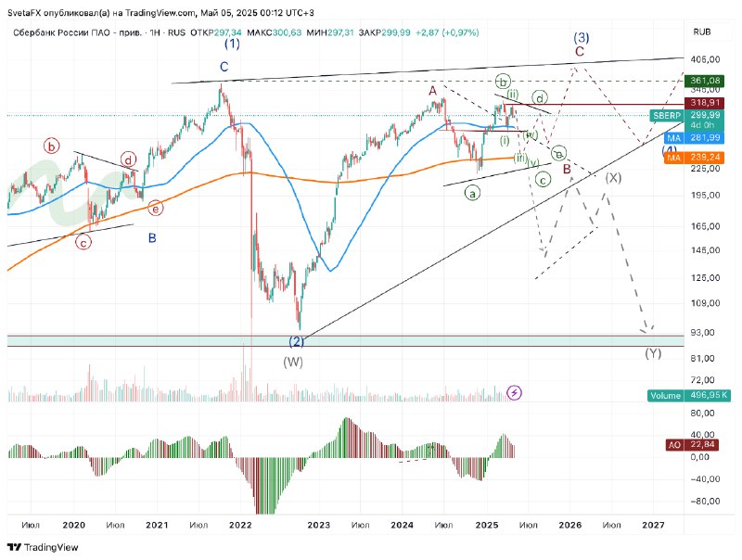The width and height of the screenshot is (742, 560).
Task: Select the red circled d wave marker
Action: point(128,159)
